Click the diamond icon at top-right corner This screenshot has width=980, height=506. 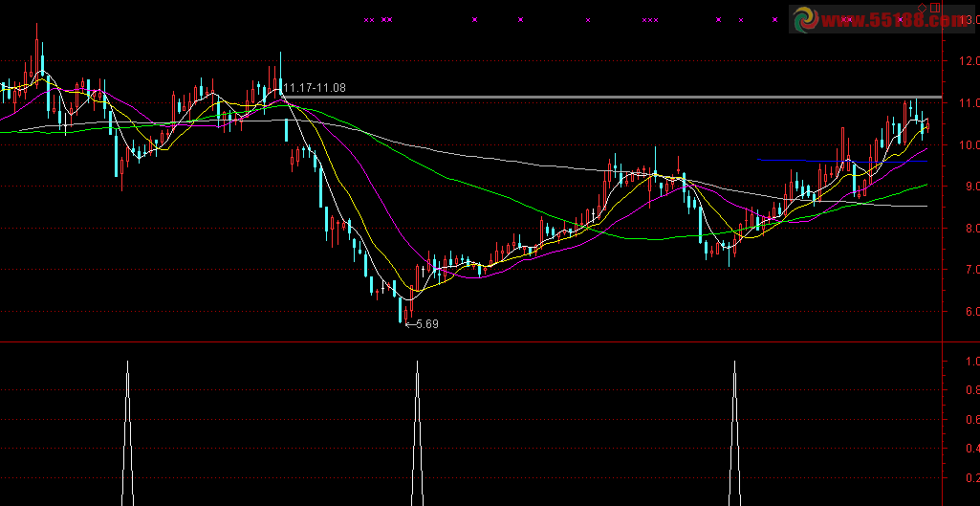[922, 7]
